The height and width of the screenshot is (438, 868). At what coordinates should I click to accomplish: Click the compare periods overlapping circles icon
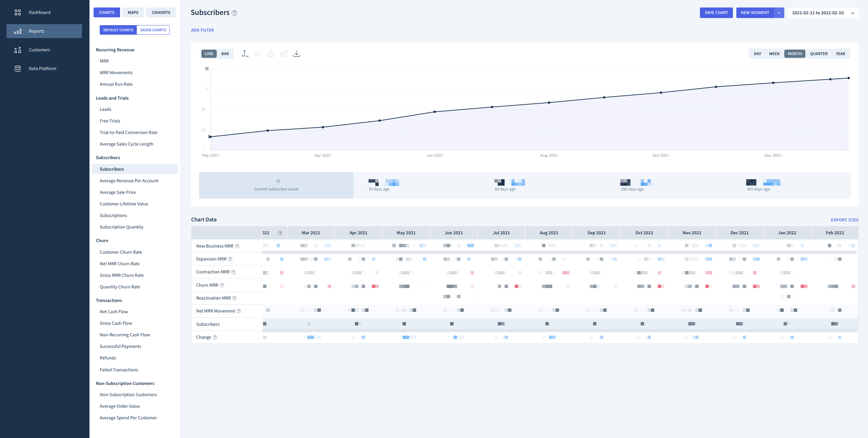point(258,54)
